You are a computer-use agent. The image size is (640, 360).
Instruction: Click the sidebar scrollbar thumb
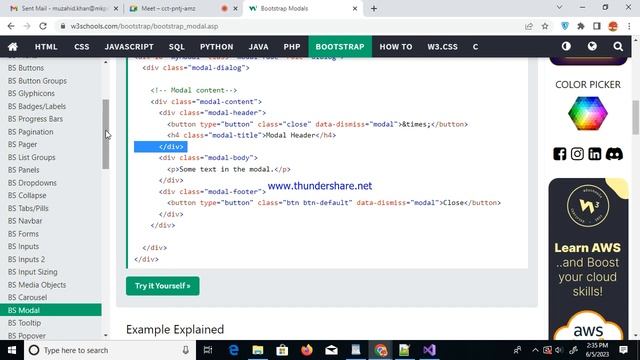click(x=106, y=134)
